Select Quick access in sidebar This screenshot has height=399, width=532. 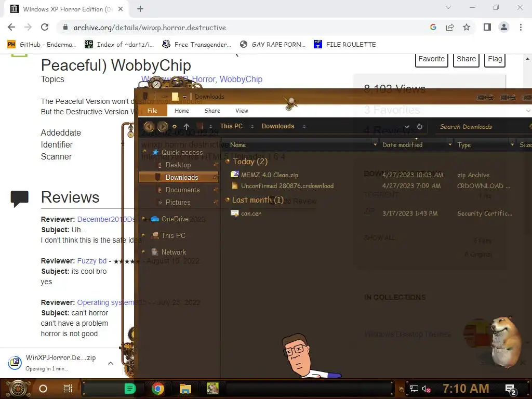click(182, 153)
